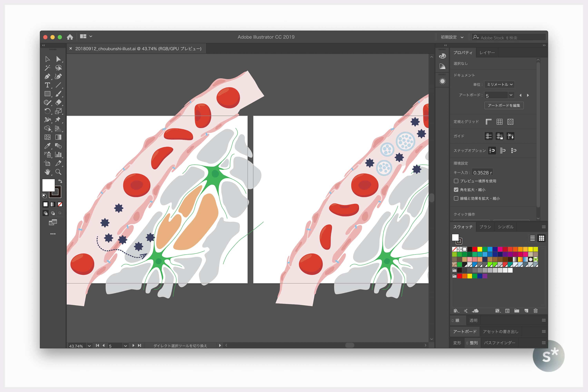Open the zoom level 43.74% dropdown

(89, 346)
